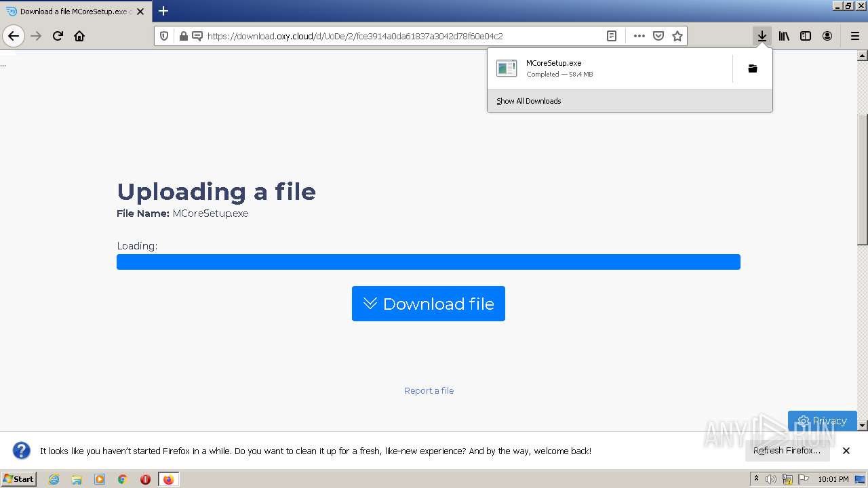Click scrollbar down arrow
Screen dimensions: 868x488
(863, 426)
